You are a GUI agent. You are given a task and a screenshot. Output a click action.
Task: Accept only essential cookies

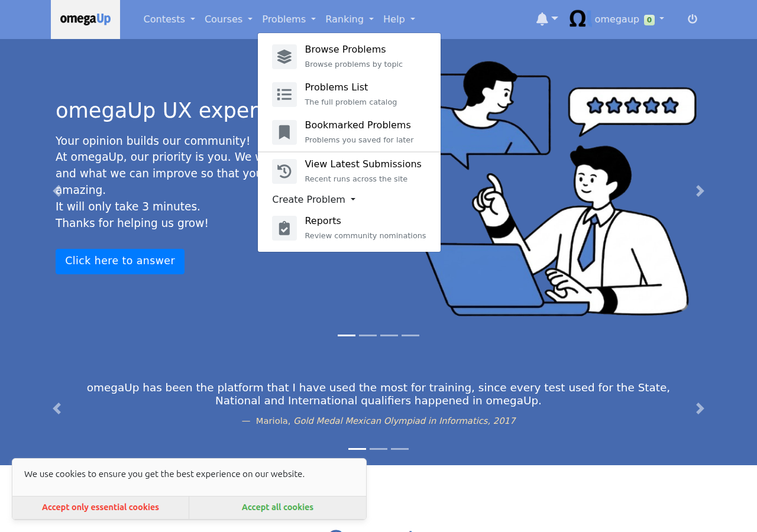coord(101,508)
